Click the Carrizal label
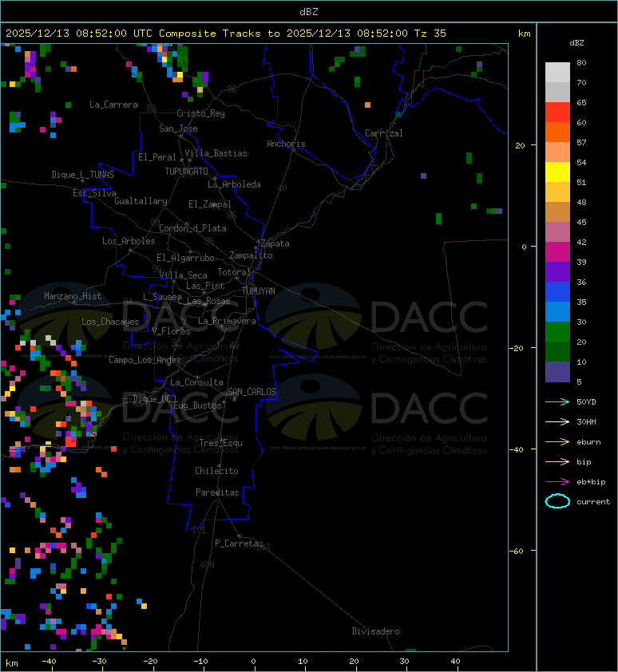This screenshot has width=618, height=672. click(x=384, y=133)
